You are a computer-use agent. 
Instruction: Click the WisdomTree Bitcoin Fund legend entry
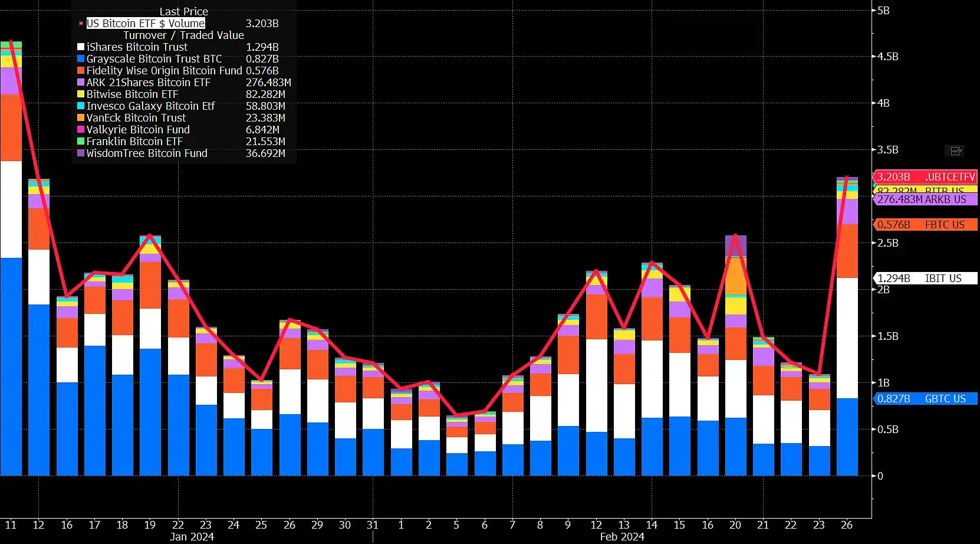point(147,153)
